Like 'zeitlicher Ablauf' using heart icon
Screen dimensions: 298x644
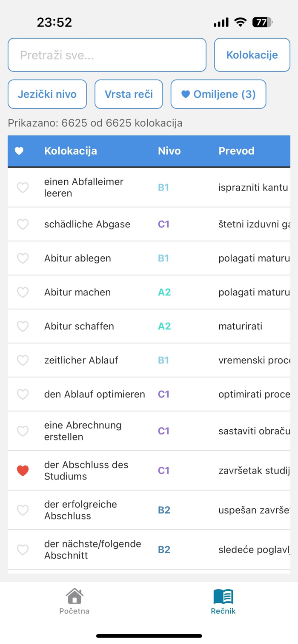pos(23,360)
